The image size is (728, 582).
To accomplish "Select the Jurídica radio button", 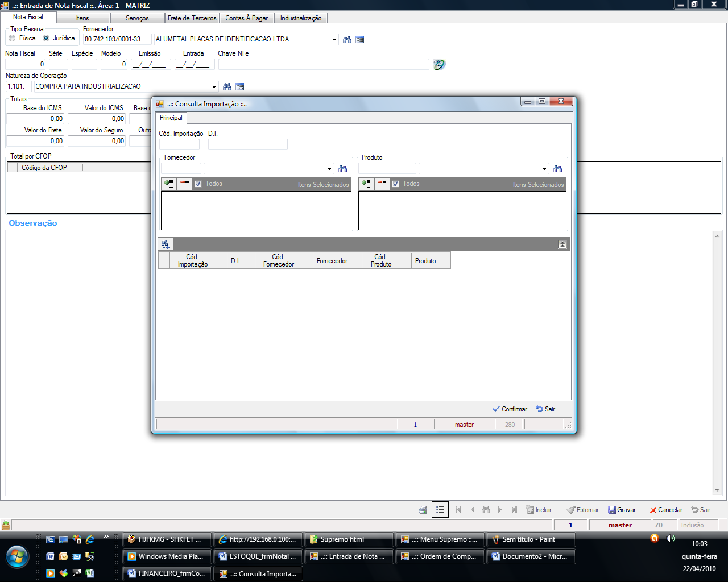I will coord(46,39).
